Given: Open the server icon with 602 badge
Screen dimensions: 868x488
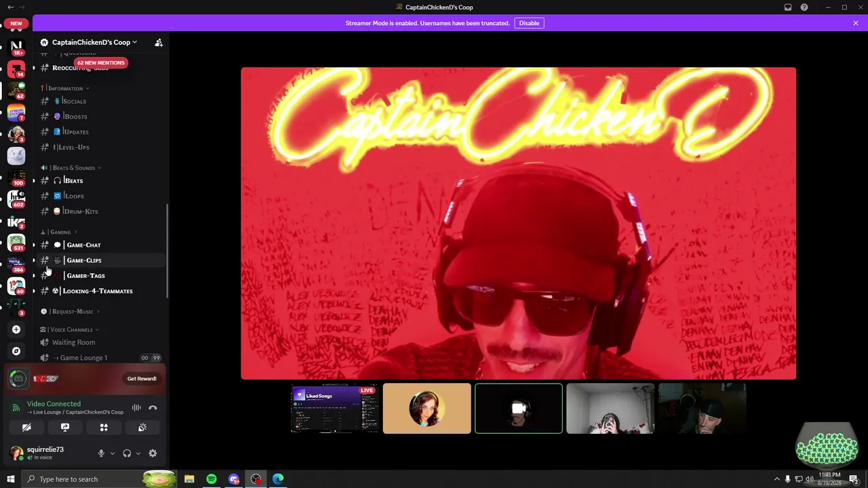Looking at the screenshot, I should [x=16, y=199].
